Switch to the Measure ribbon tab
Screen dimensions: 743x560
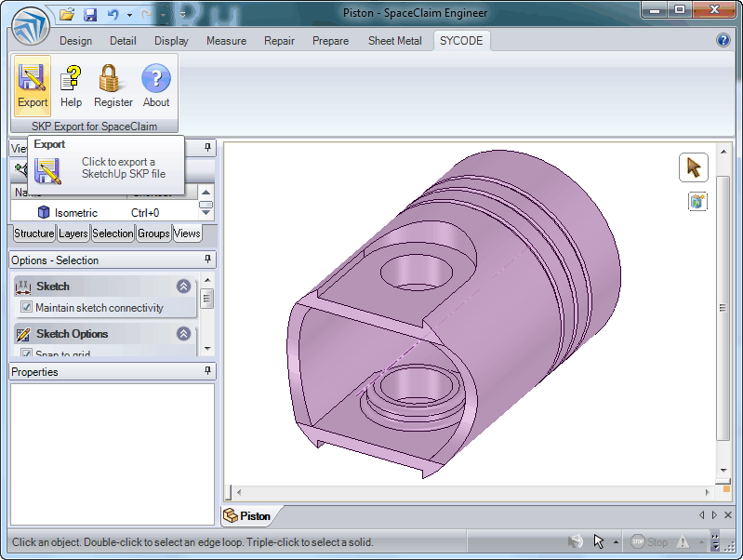(227, 41)
